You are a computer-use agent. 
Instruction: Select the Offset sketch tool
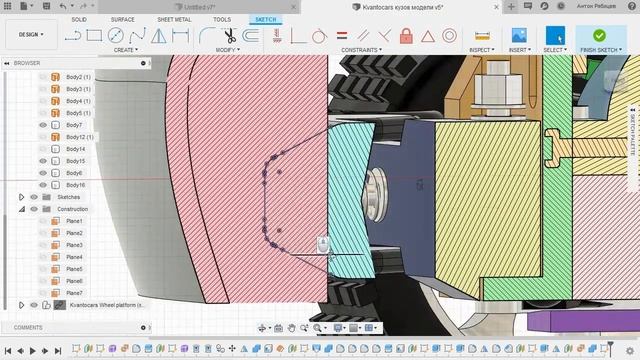pyautogui.click(x=250, y=36)
